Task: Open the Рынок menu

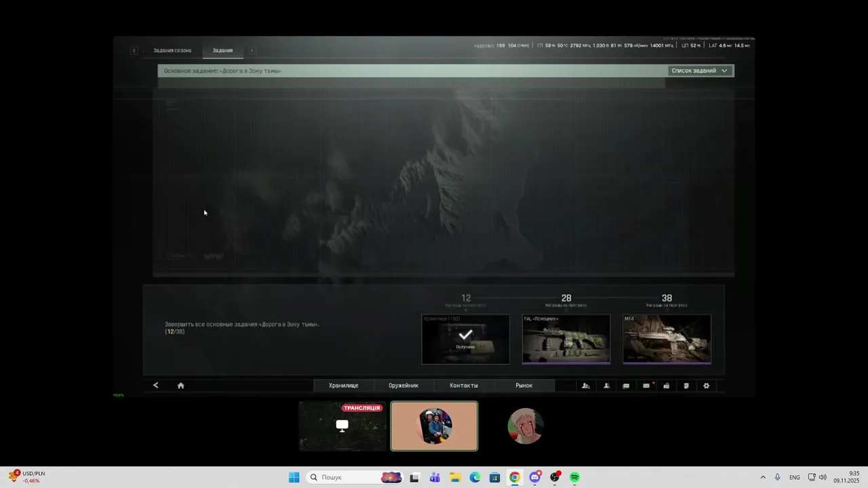Action: [524, 386]
